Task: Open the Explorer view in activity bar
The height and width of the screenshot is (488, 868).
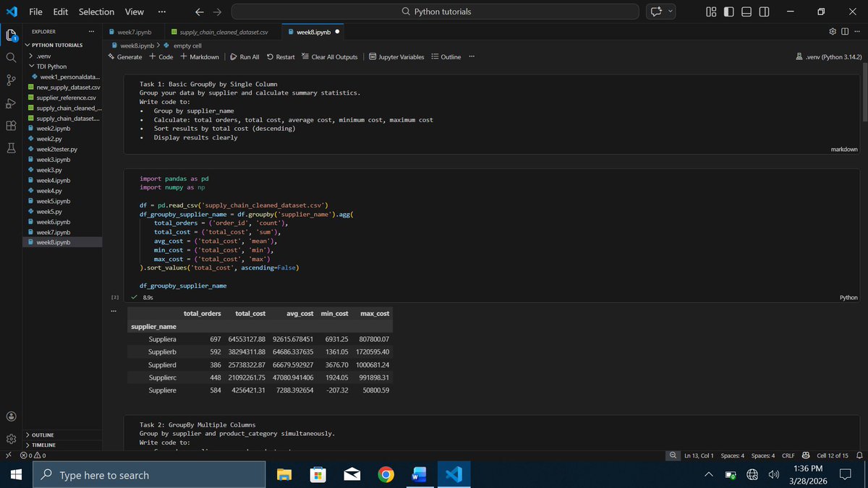Action: coord(11,35)
